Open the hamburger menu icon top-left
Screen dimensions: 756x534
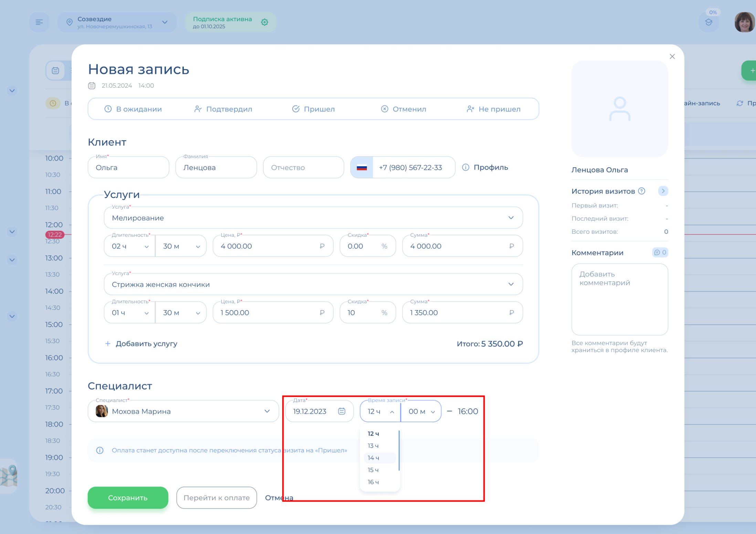click(39, 22)
